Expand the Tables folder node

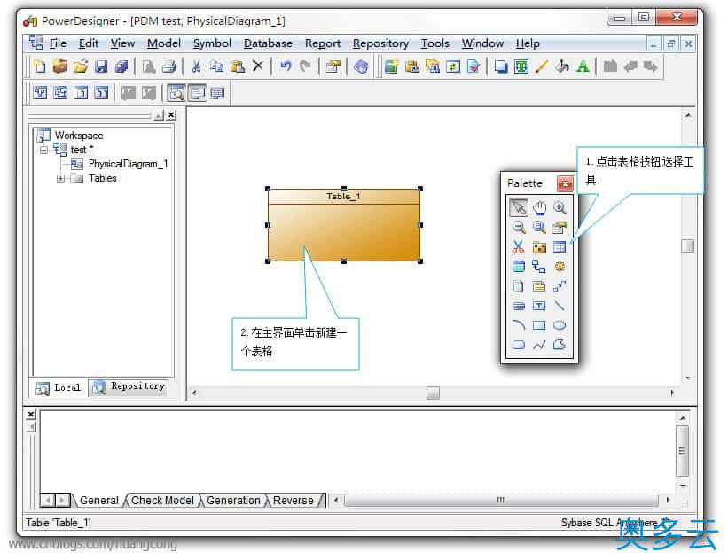[60, 178]
